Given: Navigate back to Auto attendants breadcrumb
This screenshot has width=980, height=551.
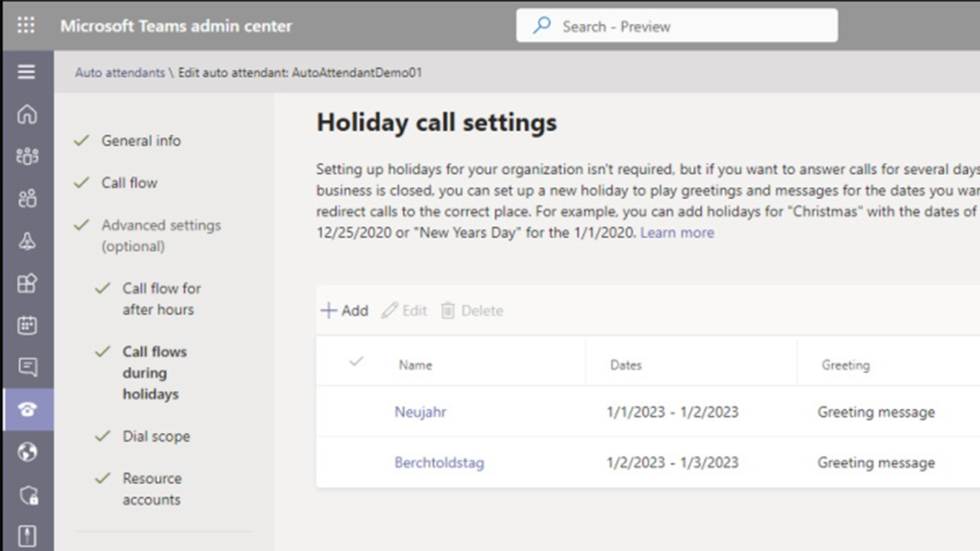Looking at the screenshot, I should [x=119, y=73].
